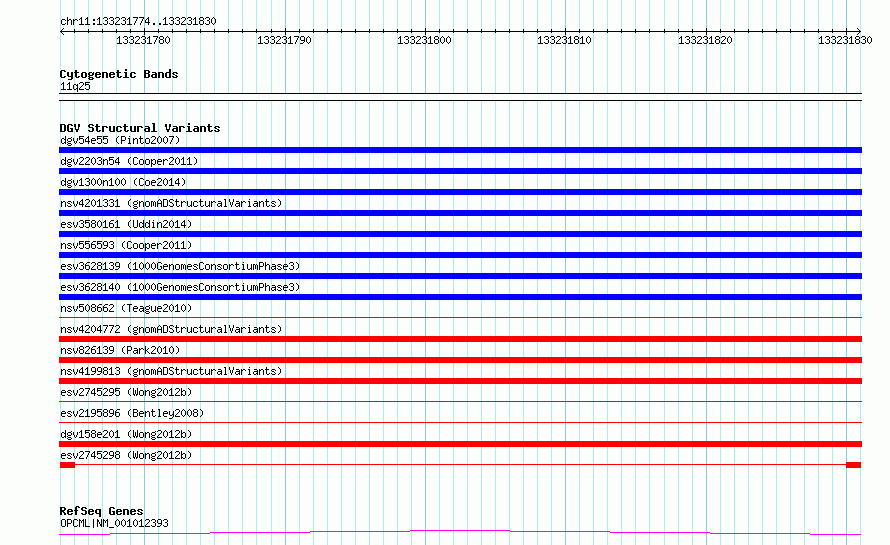Select the blue bar under esv3628139
Screen dimensions: 890x545
click(x=460, y=276)
